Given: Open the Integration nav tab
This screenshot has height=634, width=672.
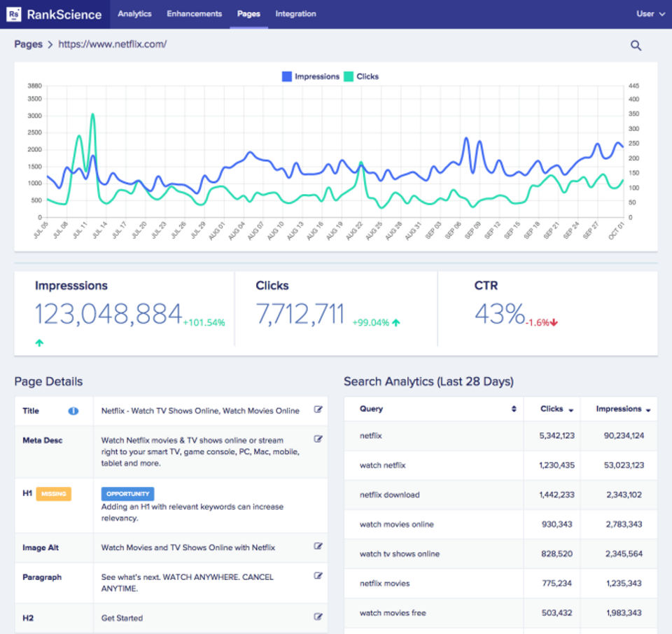Looking at the screenshot, I should 295,14.
